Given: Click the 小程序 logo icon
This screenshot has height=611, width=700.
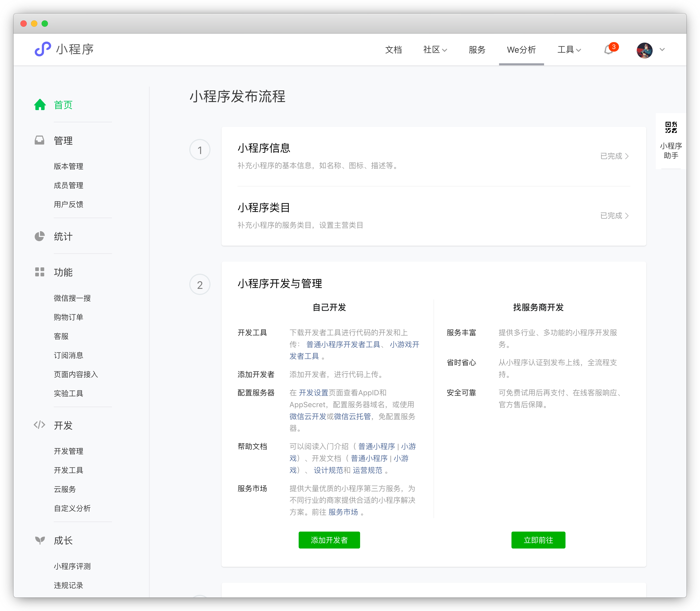Looking at the screenshot, I should [43, 49].
